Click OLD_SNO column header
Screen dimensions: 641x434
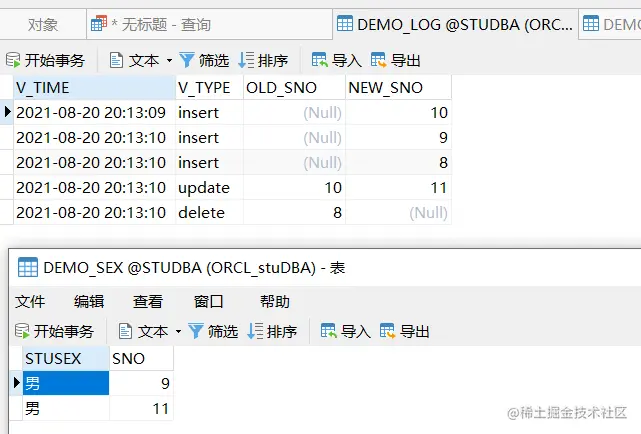coord(294,87)
